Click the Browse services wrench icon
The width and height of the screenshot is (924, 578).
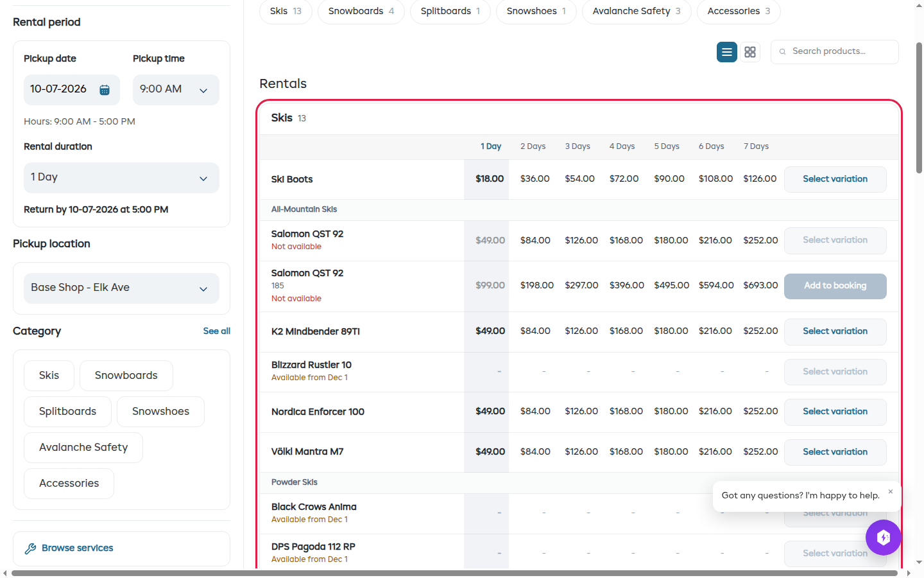30,548
